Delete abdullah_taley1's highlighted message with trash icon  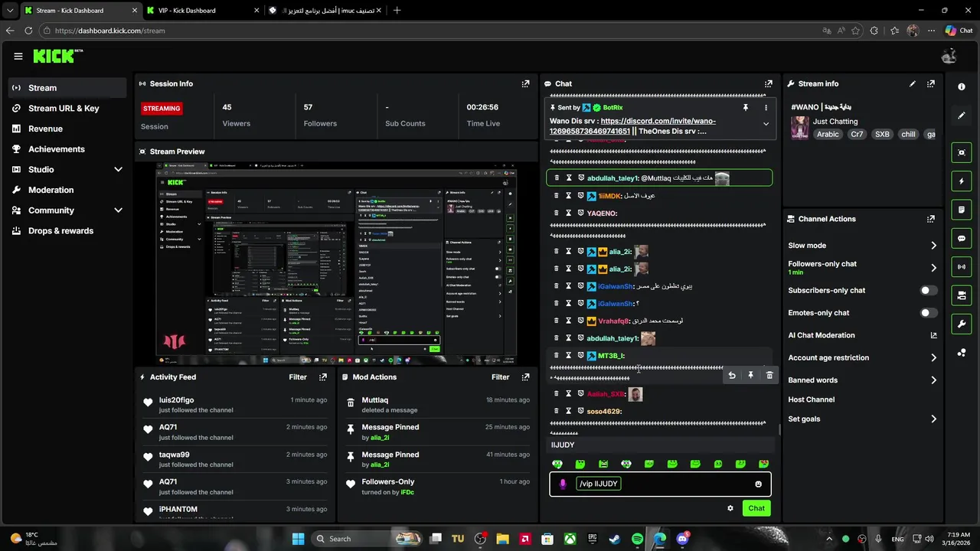(x=557, y=178)
